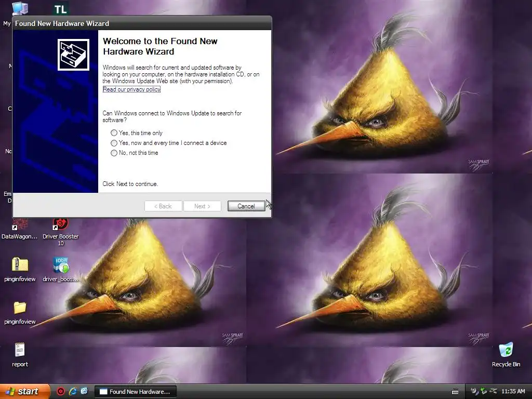Launch the red Driver Booster Quick Launch icon

tap(61, 391)
